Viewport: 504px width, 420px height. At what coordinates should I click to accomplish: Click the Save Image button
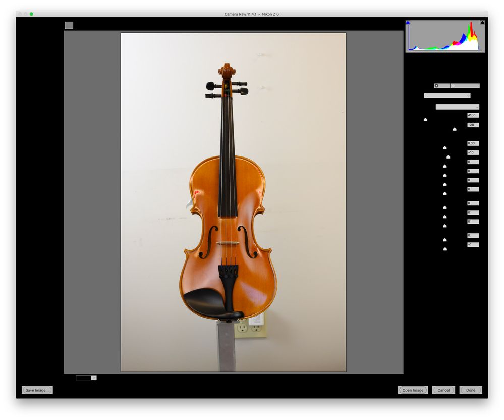click(37, 390)
